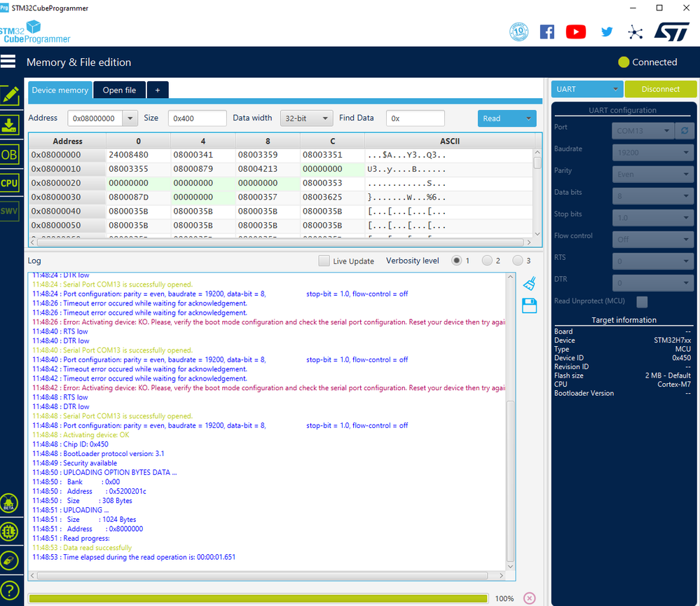Clear the log with the broom icon
Image resolution: width=700 pixels, height=606 pixels.
pos(530,283)
